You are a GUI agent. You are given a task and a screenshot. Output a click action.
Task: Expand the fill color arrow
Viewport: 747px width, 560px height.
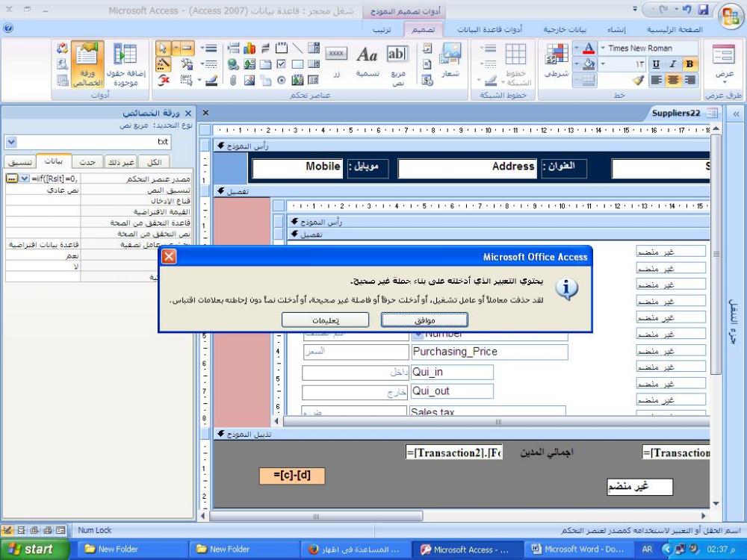coord(577,63)
